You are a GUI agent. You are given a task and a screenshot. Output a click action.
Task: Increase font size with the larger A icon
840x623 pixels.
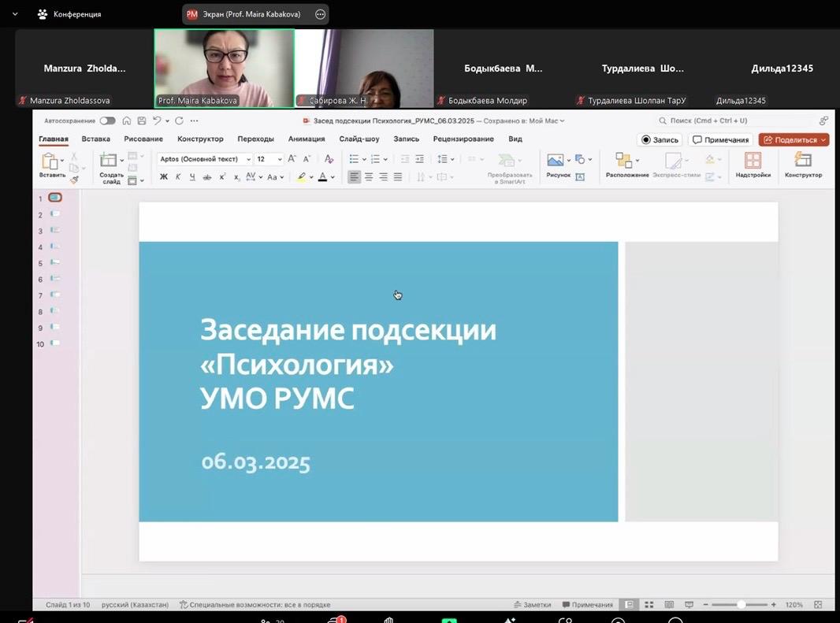click(x=292, y=159)
